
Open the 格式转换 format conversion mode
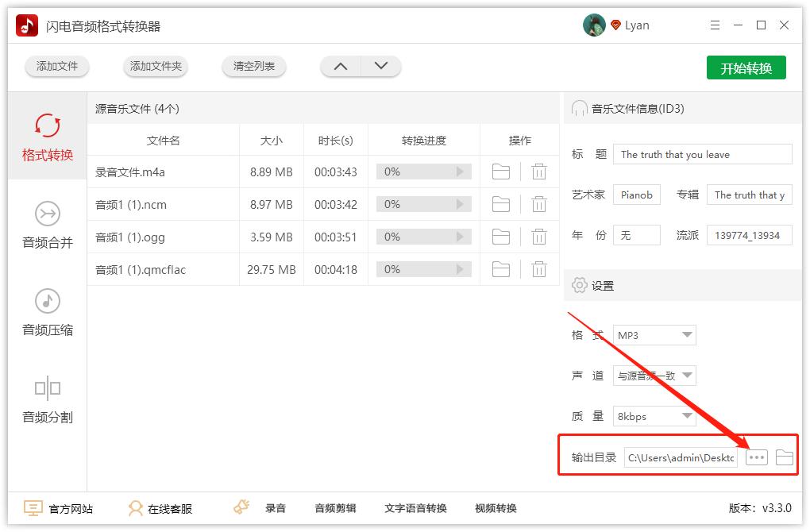(x=47, y=137)
